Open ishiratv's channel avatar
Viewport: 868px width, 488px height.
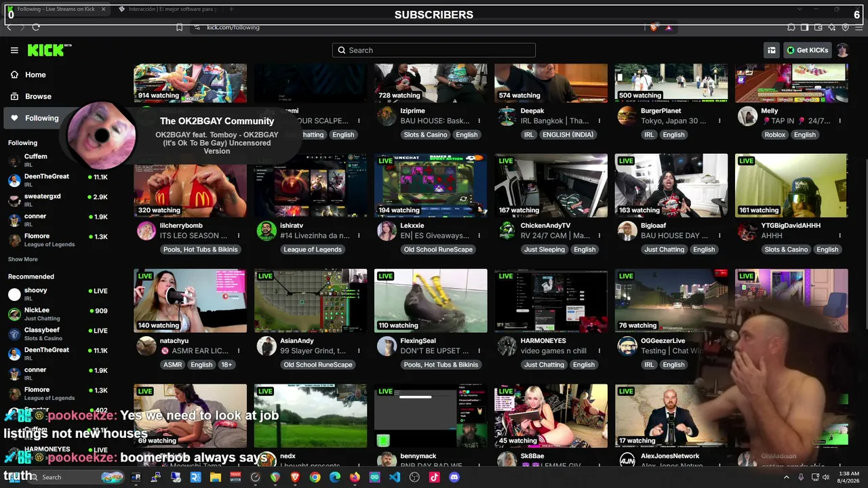tap(267, 230)
